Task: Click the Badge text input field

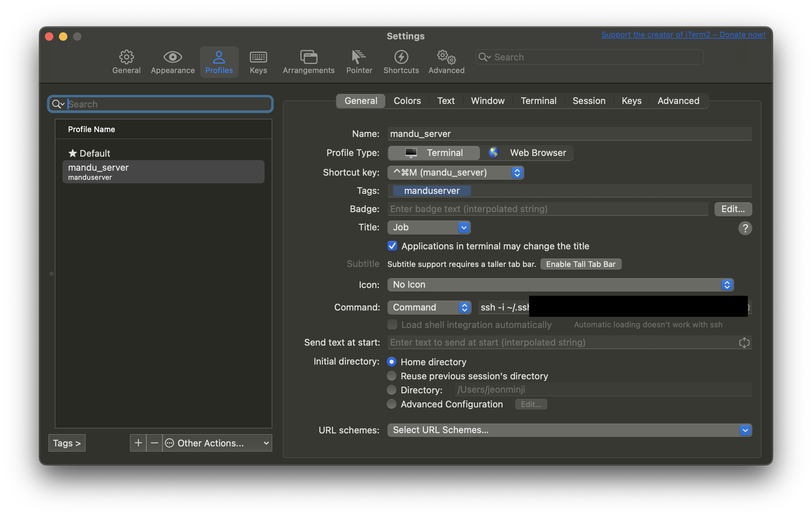Action: point(547,209)
